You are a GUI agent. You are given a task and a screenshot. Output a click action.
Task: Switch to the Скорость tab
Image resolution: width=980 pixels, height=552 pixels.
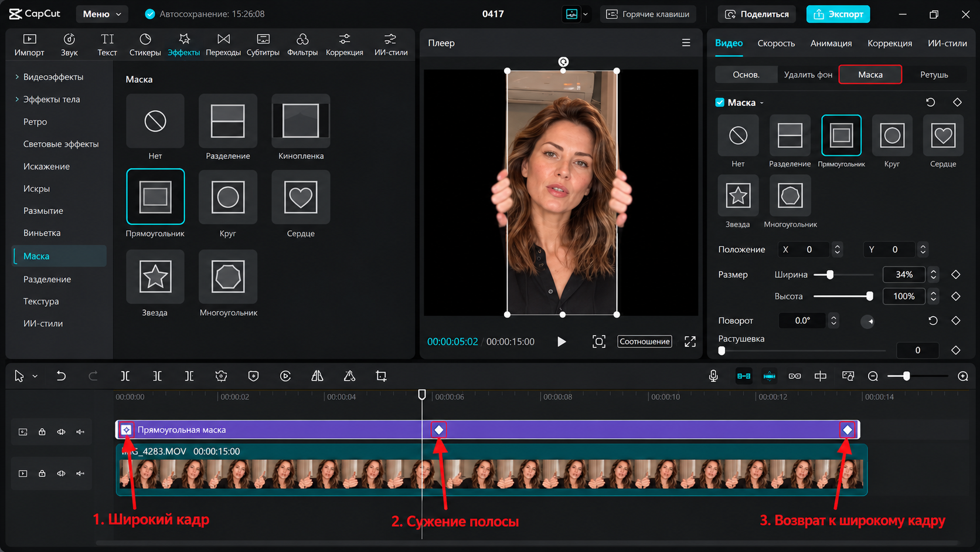tap(776, 43)
